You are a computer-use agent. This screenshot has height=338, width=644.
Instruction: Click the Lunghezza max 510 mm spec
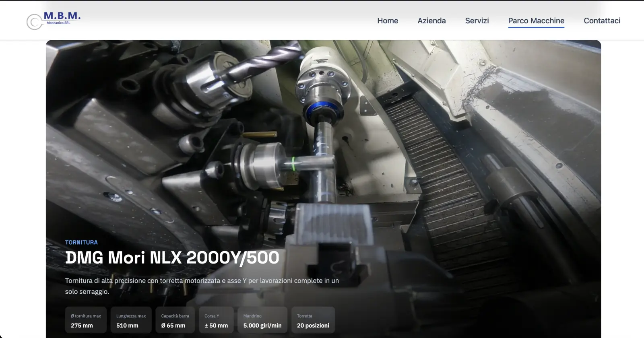[x=131, y=320]
